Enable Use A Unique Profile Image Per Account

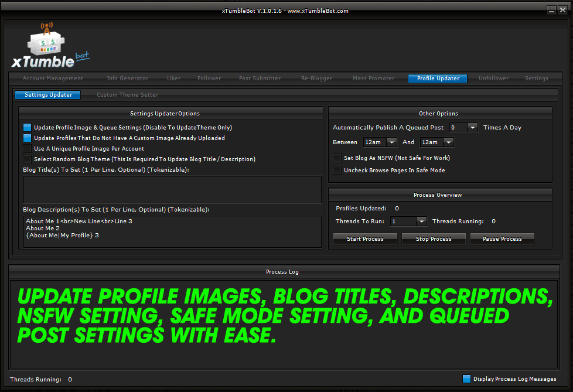pos(27,149)
